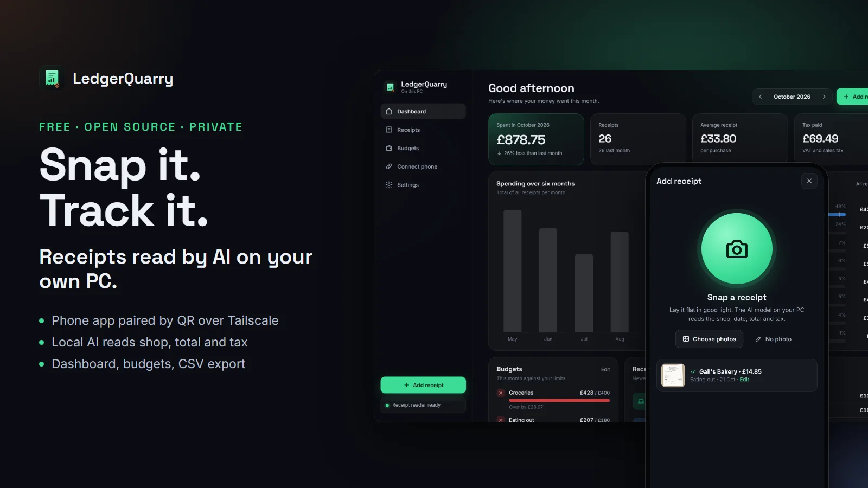
Task: Open the Receipts sidebar item
Action: pyautogui.click(x=423, y=130)
